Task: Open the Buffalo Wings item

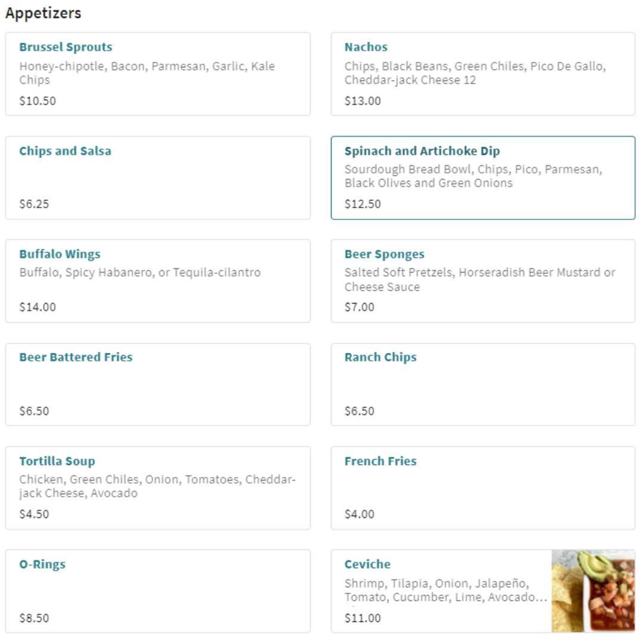Action: pos(157,281)
